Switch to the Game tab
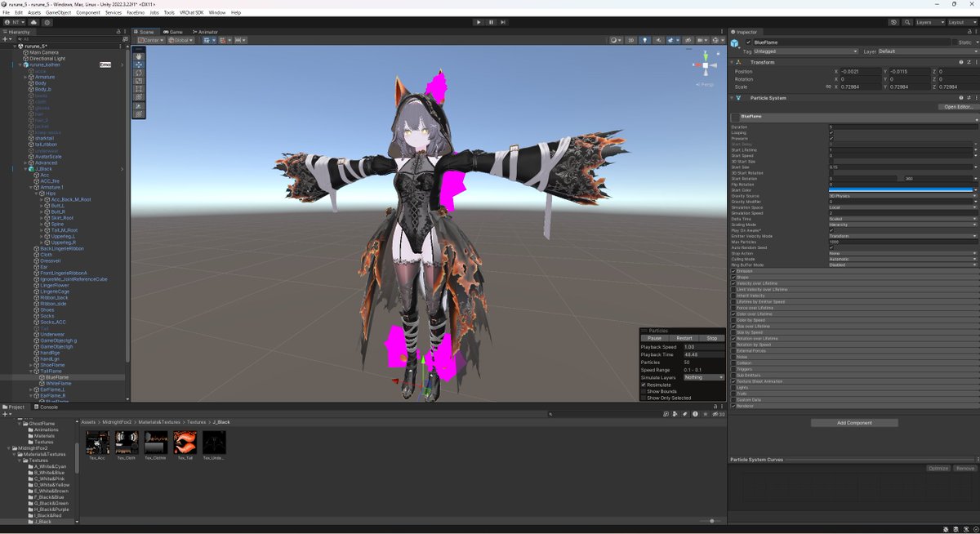Viewport: 980px width, 534px height. (174, 32)
